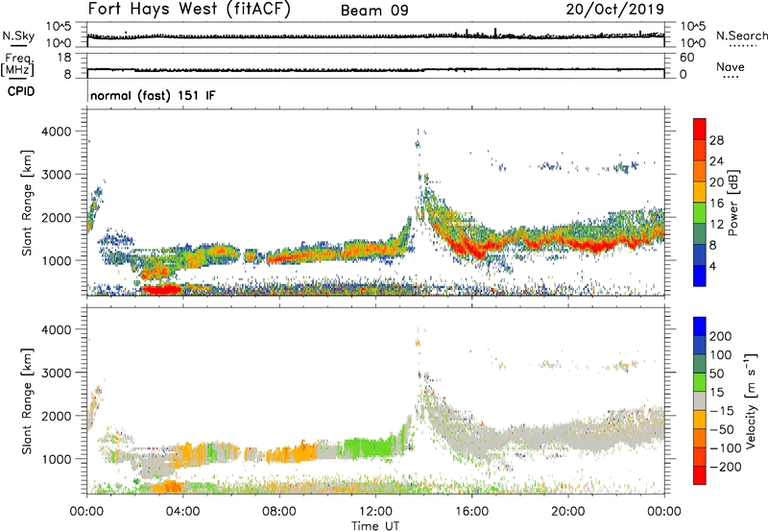Image resolution: width=768 pixels, height=532 pixels.
Task: Click the light green 12–16 dB power colorbar segment
Action: click(700, 213)
